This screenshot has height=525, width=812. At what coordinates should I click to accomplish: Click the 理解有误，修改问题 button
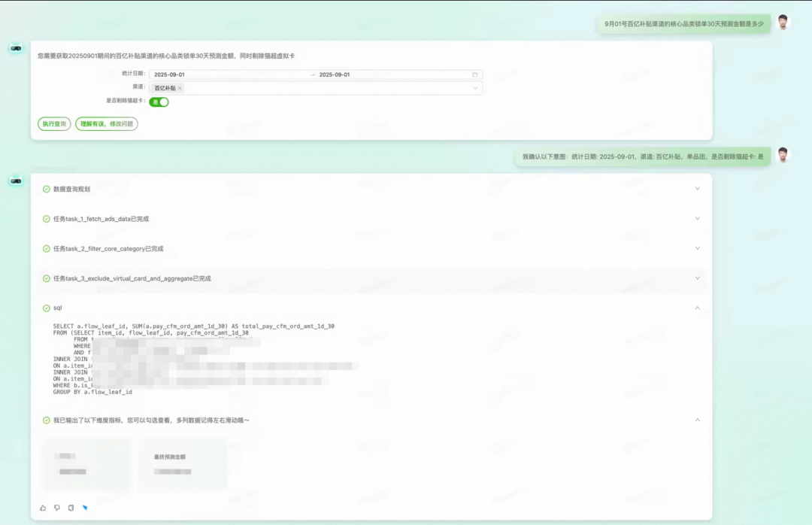coord(107,124)
